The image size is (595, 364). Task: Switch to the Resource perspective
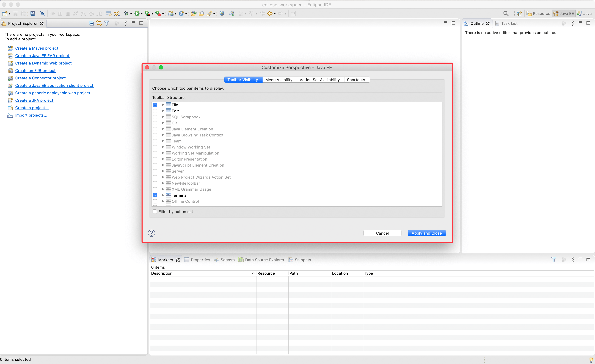(x=538, y=13)
